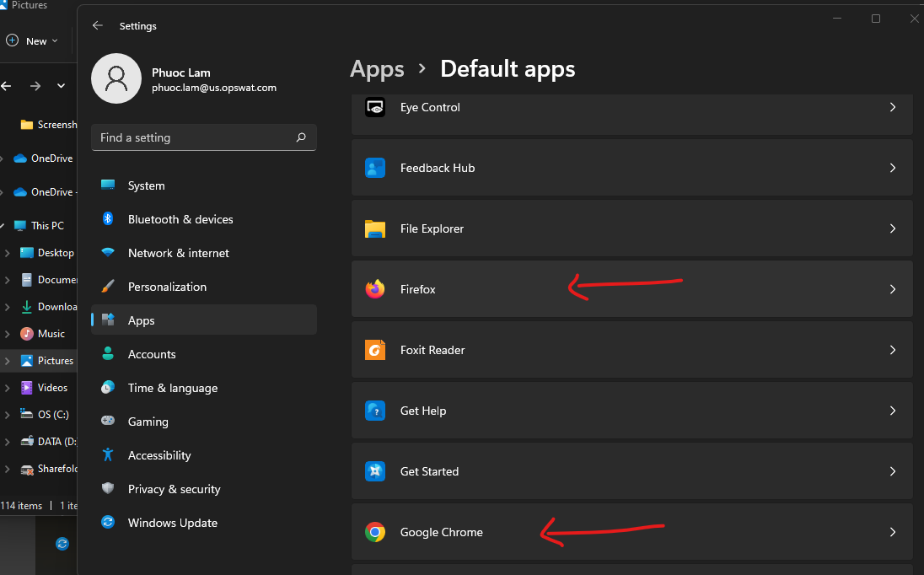Click the Firefox logo icon
The image size is (924, 575).
[375, 289]
